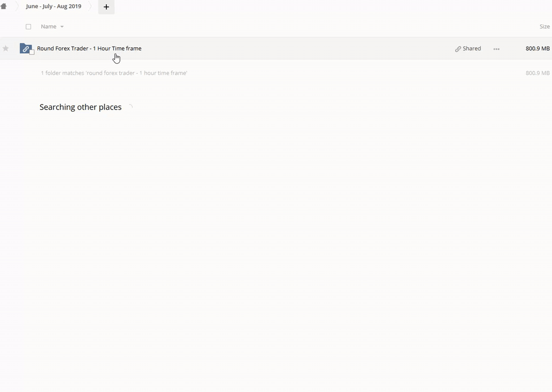Toggle sort direction arrow next to Name
This screenshot has height=392, width=552.
coord(62,27)
